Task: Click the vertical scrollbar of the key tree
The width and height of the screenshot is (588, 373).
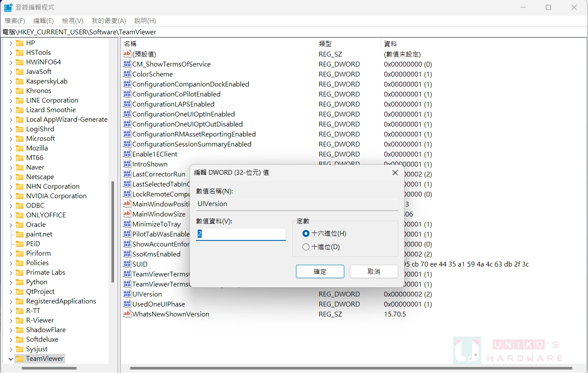Action: [113, 230]
